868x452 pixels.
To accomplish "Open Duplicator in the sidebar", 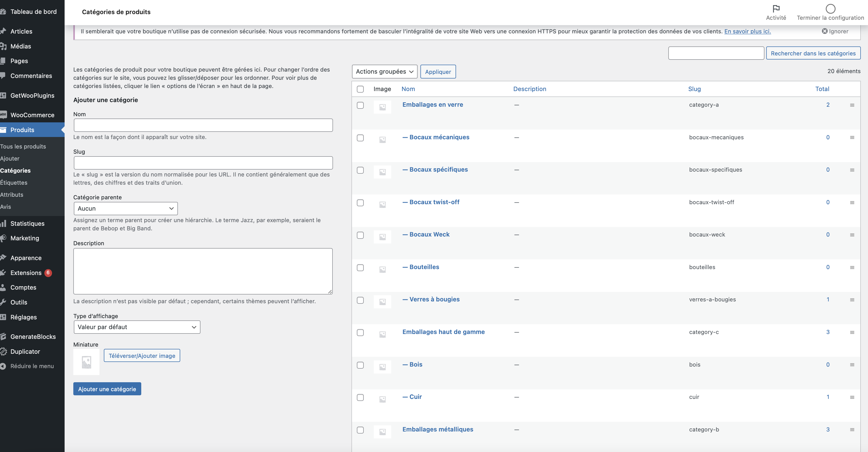I will (25, 351).
